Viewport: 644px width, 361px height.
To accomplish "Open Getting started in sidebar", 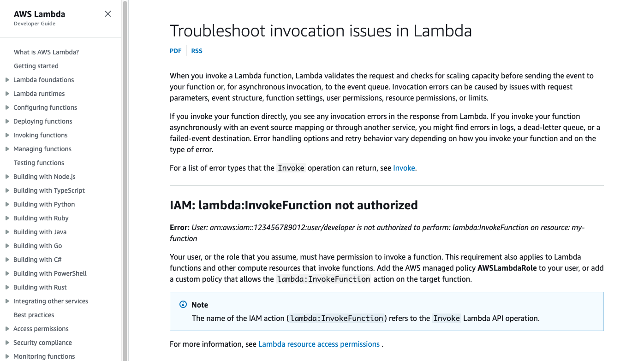I will 36,66.
